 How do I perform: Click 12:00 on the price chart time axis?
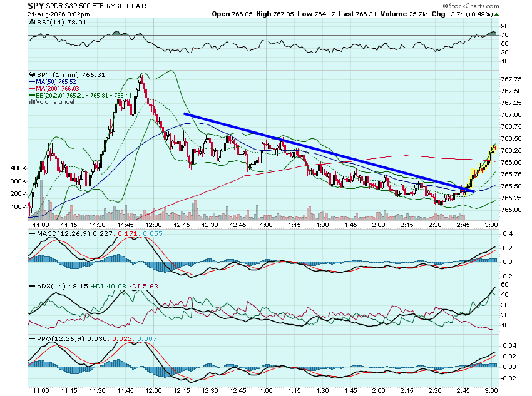point(154,225)
